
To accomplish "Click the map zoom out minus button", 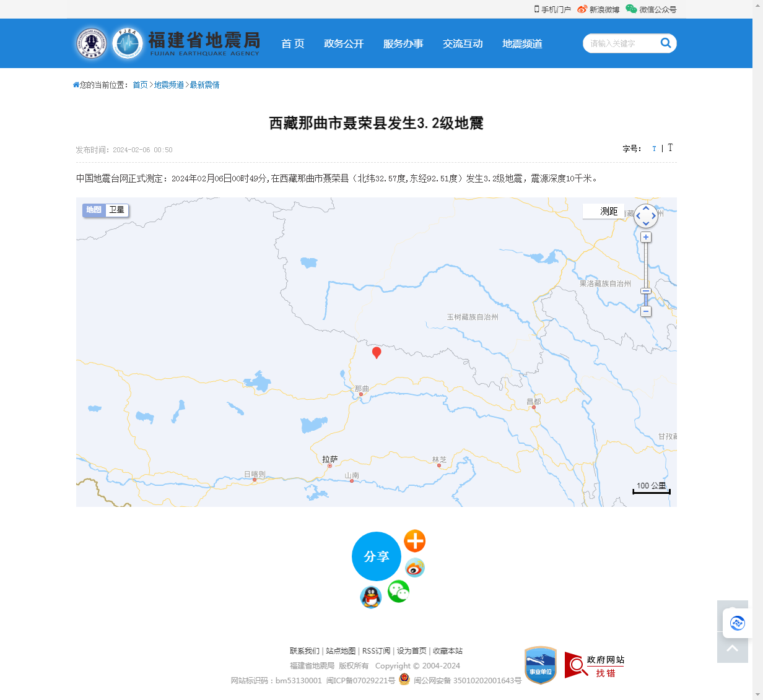I will point(646,311).
